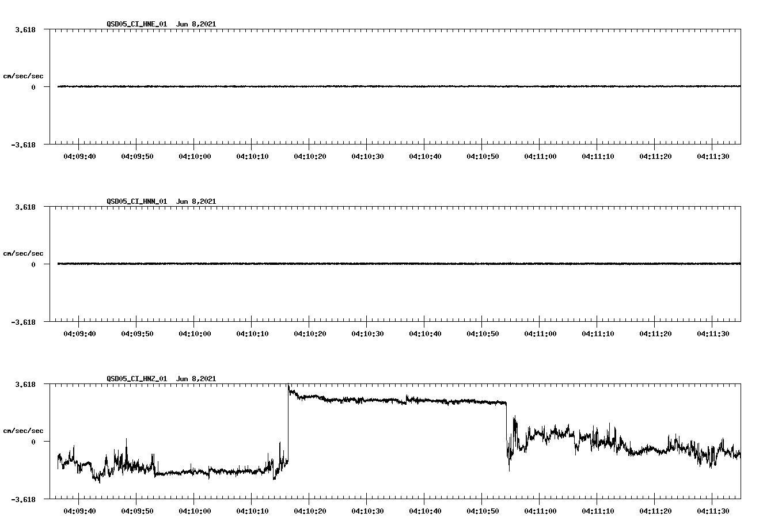Click -3.618 lower limit on HNZ chart
The image size is (782, 532).
coord(24,499)
